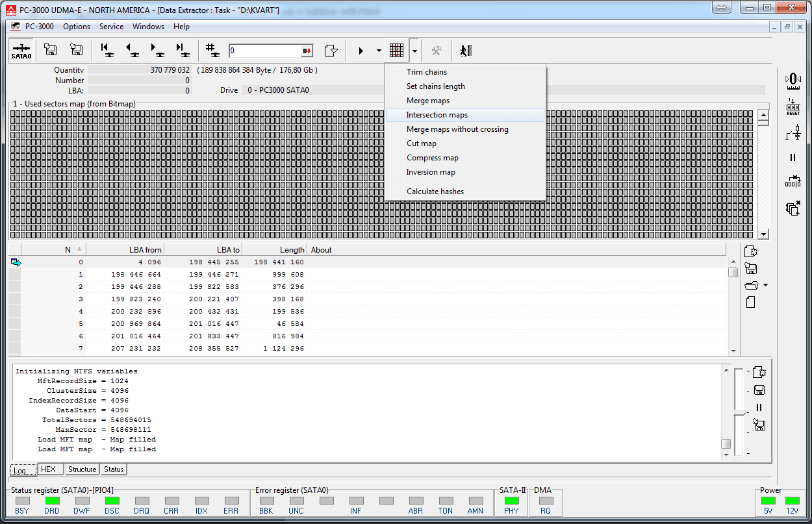This screenshot has height=524, width=812.
Task: Click the blank page icon beside table
Action: point(751,302)
